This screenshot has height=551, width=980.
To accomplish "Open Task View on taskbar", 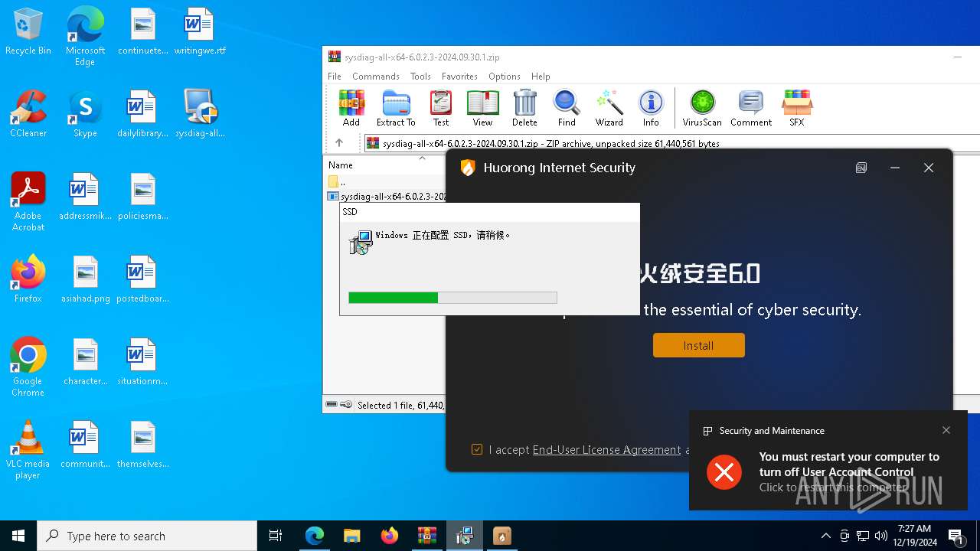I will pos(276,536).
